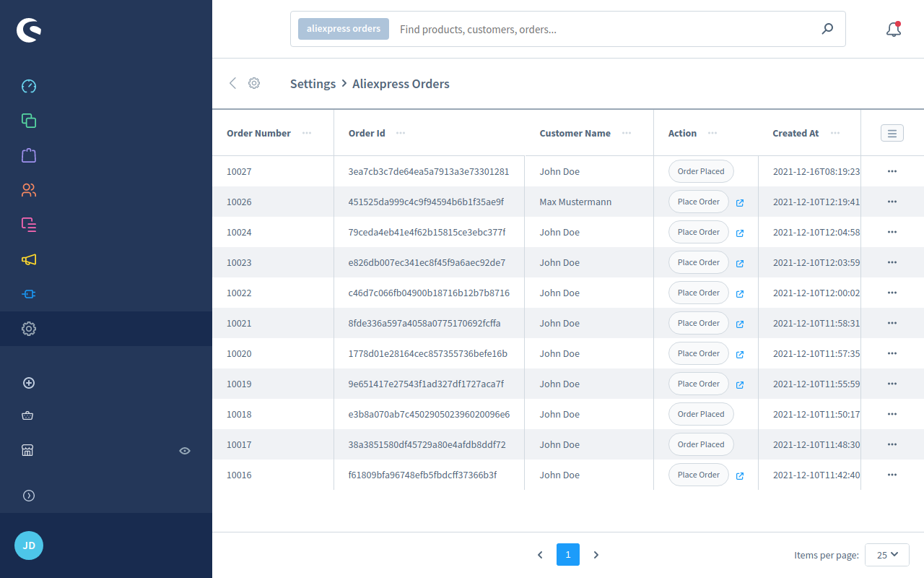
Task: Go to next page arrow
Action: pos(596,555)
